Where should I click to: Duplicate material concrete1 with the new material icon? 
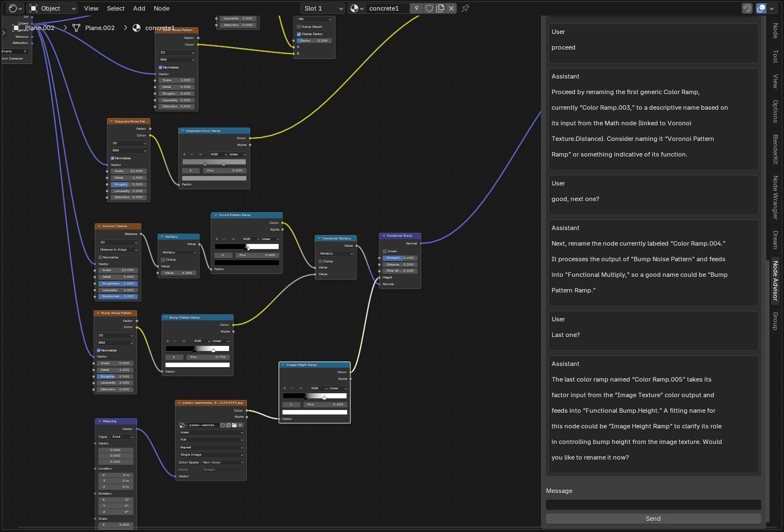440,8
